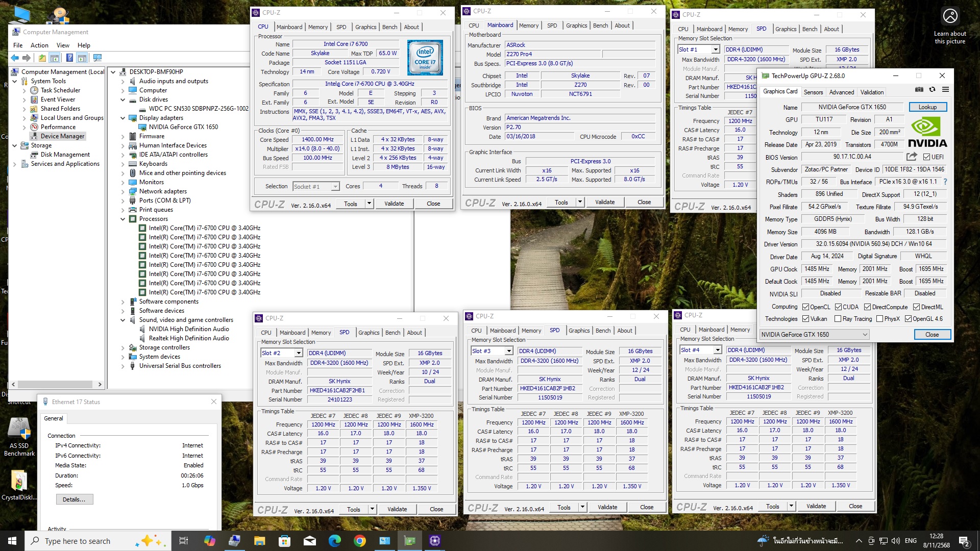Viewport: 980px width, 551px height.
Task: Click BIOS version share export icon
Action: [x=912, y=157]
